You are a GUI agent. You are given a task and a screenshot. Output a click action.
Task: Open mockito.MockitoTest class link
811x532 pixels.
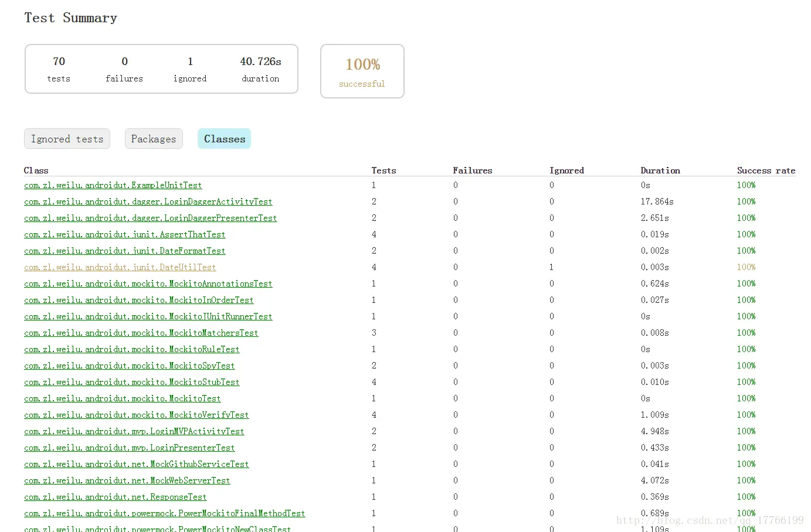pyautogui.click(x=123, y=398)
